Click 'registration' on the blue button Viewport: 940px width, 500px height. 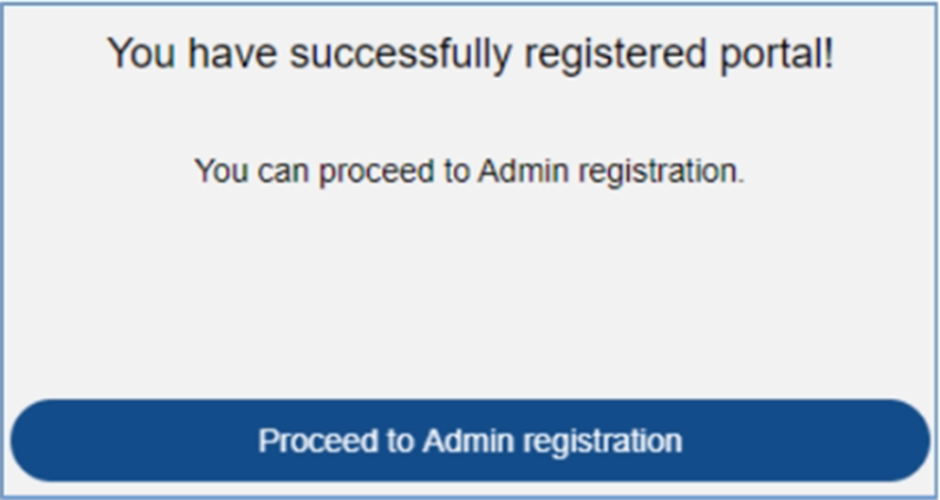coord(604,442)
